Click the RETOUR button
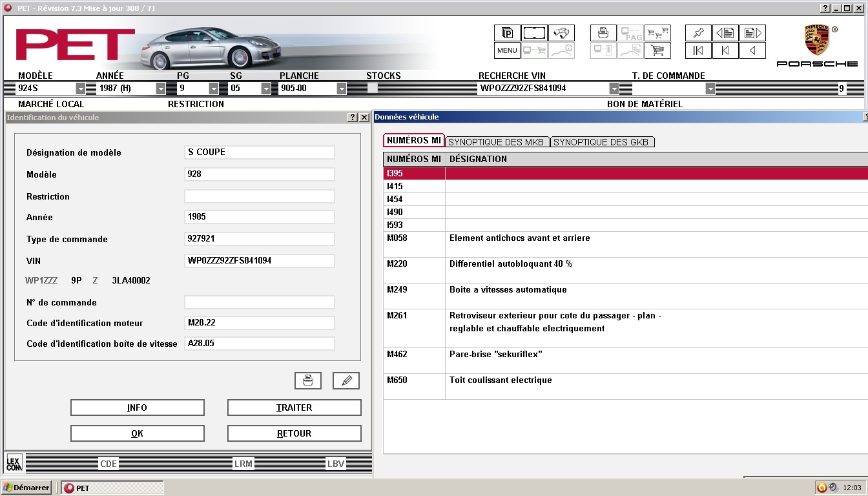This screenshot has width=868, height=496. coord(294,433)
